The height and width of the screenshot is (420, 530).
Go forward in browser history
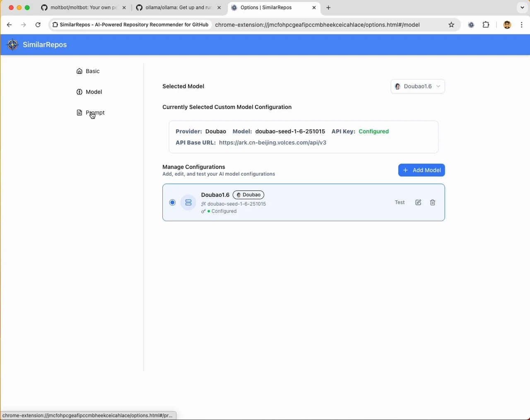[24, 25]
